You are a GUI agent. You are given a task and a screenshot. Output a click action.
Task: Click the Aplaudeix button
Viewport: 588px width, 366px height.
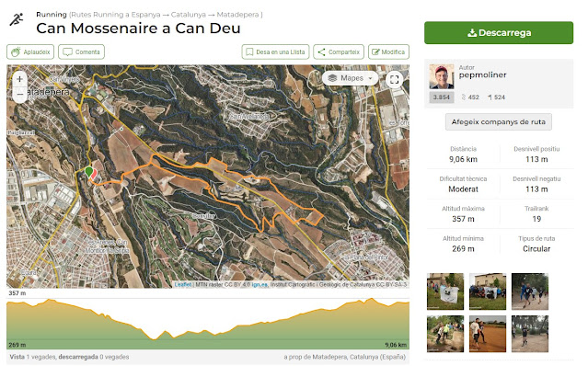click(30, 51)
